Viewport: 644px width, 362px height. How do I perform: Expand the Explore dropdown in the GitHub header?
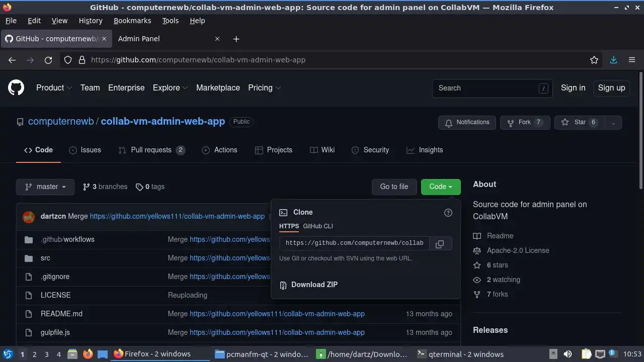tap(170, 88)
